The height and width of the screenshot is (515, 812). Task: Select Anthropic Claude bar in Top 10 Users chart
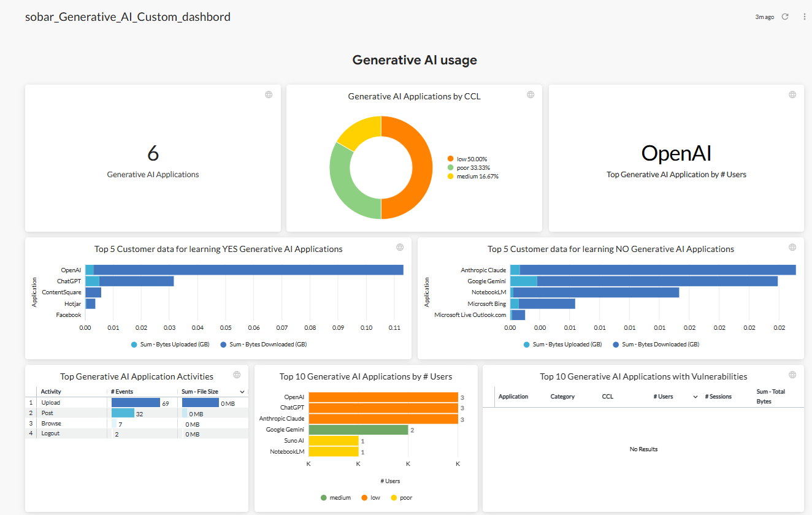click(383, 419)
